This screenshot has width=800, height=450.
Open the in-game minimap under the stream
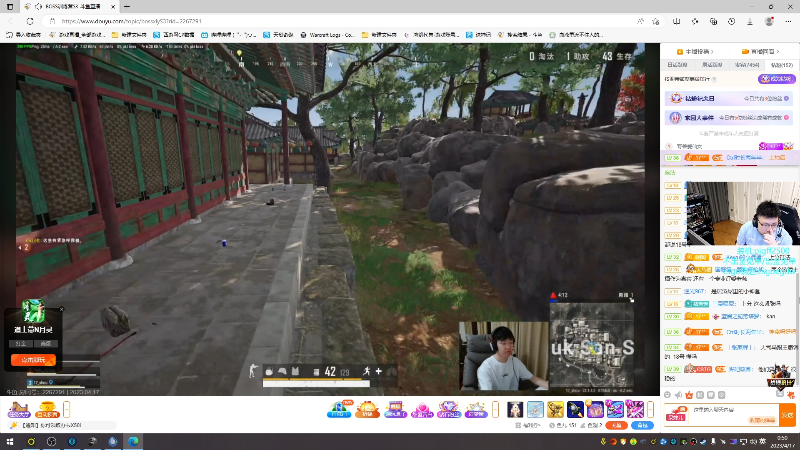[591, 345]
